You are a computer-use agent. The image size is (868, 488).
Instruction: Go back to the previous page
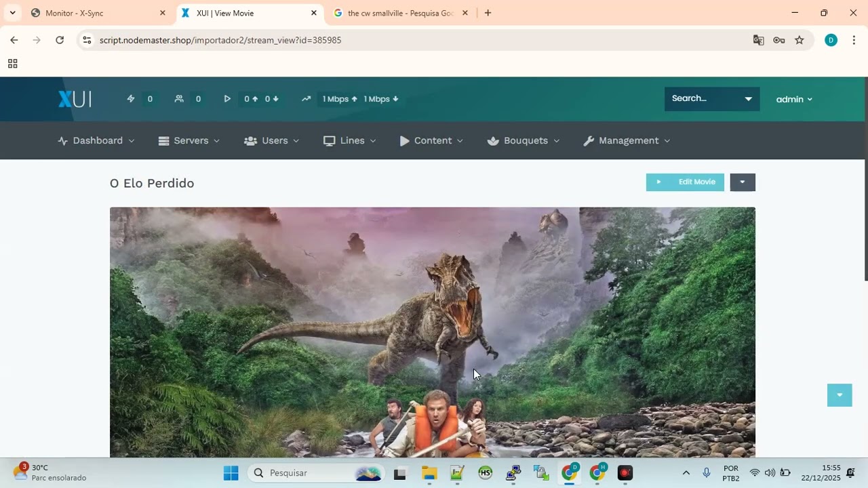pyautogui.click(x=14, y=40)
